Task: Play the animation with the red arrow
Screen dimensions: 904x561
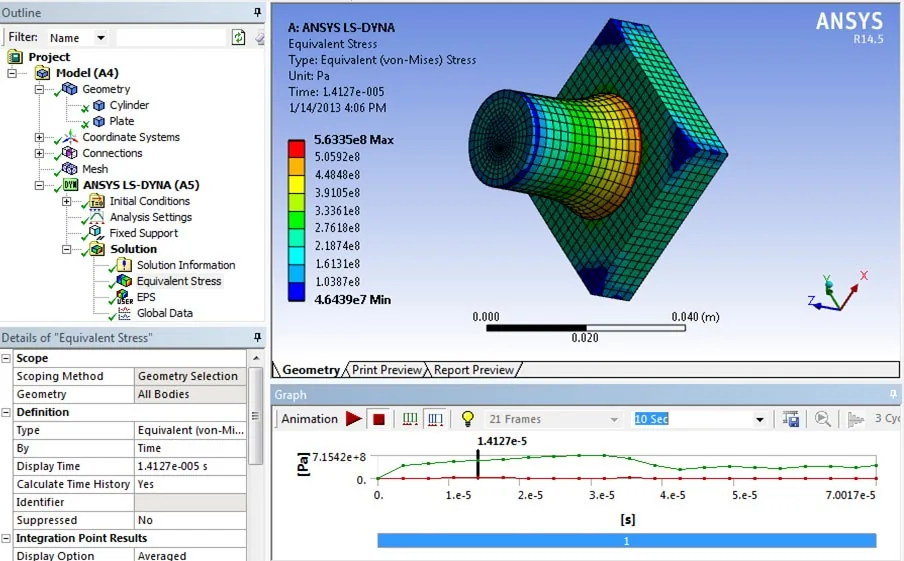Action: [353, 419]
